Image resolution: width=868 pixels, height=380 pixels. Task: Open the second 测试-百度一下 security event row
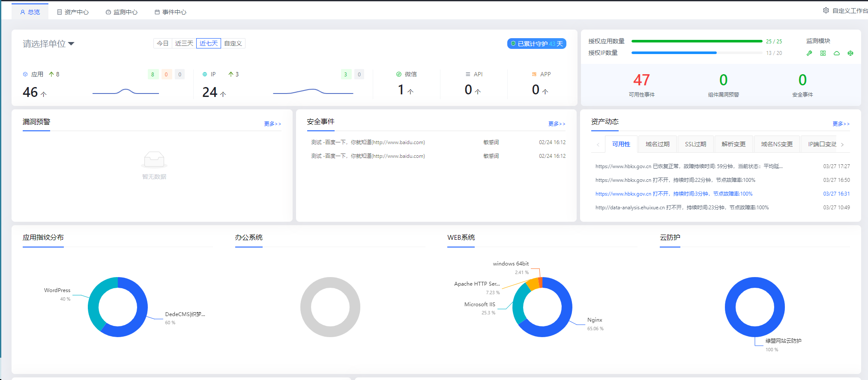pyautogui.click(x=438, y=156)
